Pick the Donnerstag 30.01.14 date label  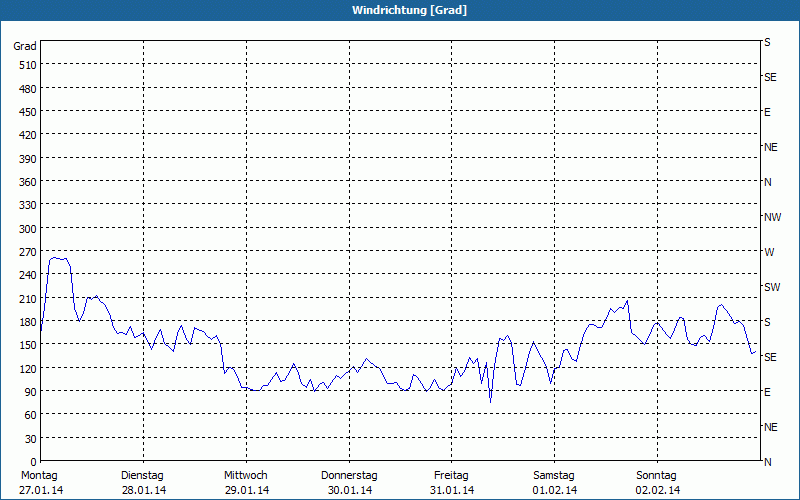pyautogui.click(x=349, y=483)
